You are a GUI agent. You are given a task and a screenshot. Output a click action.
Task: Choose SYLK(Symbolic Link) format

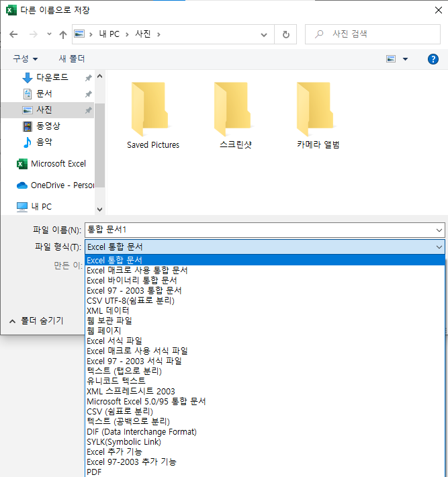[x=265, y=441]
